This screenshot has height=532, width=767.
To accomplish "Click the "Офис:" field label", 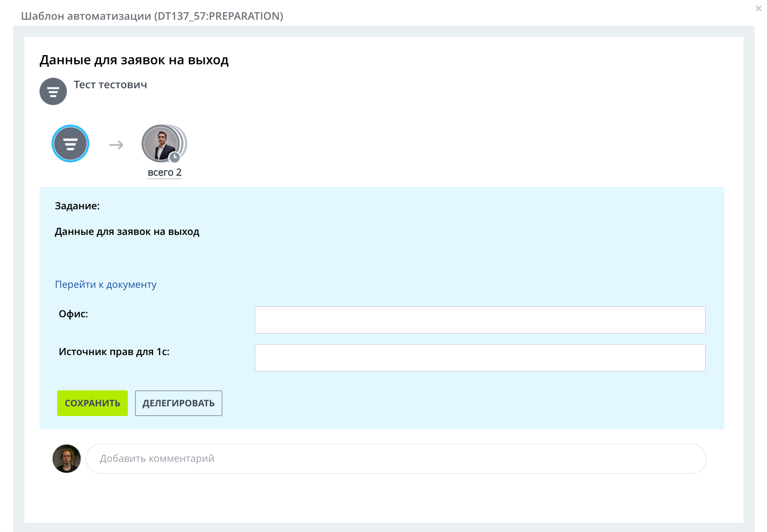I will click(x=74, y=314).
